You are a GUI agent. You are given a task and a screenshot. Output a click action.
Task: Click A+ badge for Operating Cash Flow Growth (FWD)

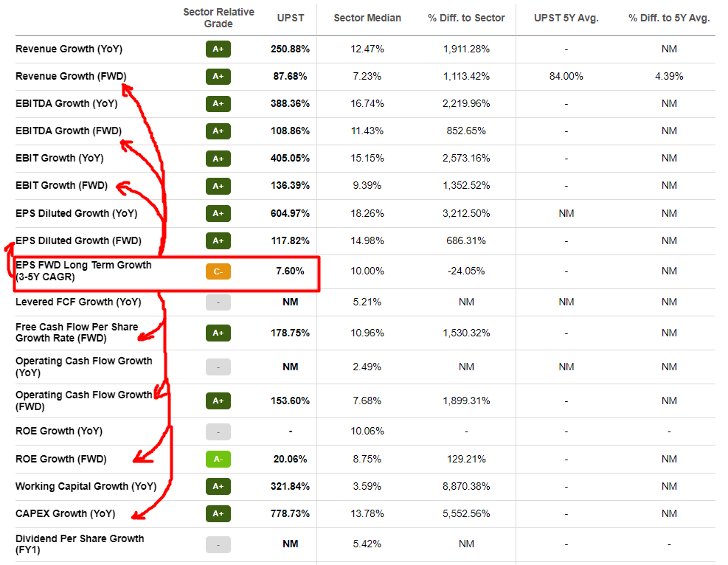[x=218, y=401]
